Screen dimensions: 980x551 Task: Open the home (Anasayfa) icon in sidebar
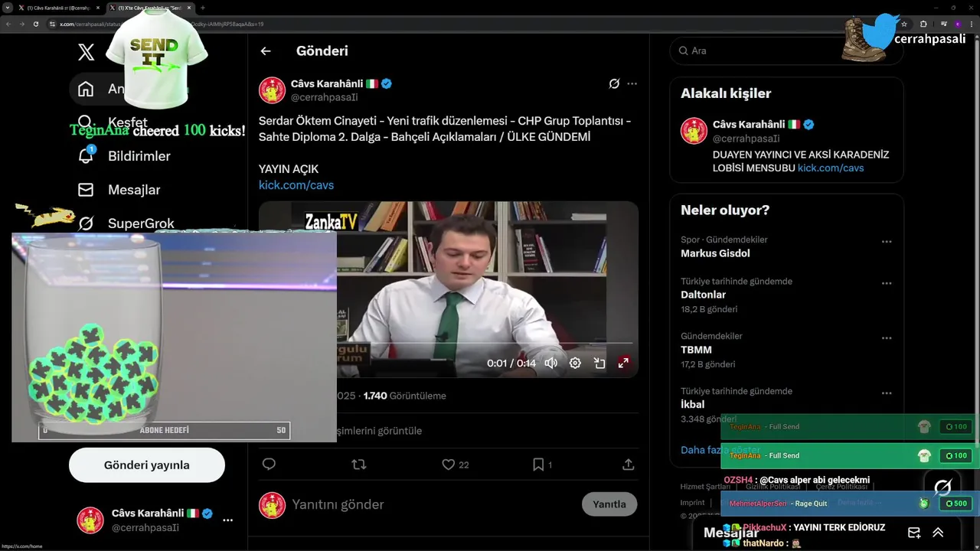(86, 89)
